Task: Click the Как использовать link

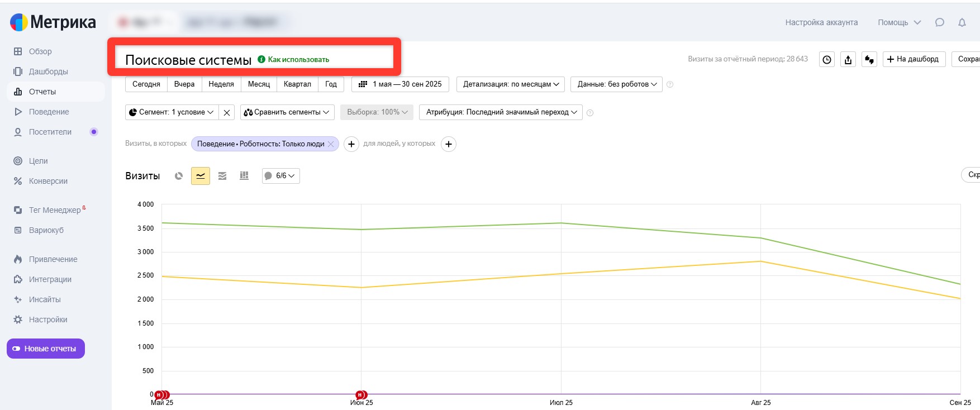Action: [x=298, y=59]
